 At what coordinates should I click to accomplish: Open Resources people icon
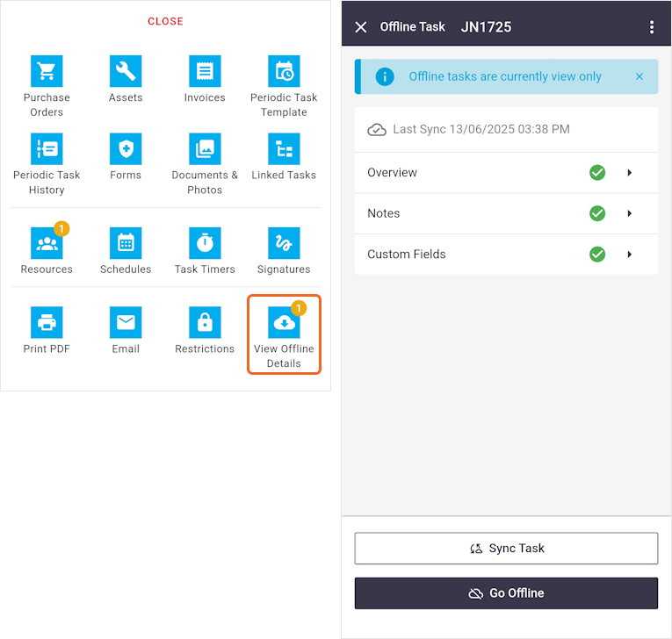pos(47,243)
